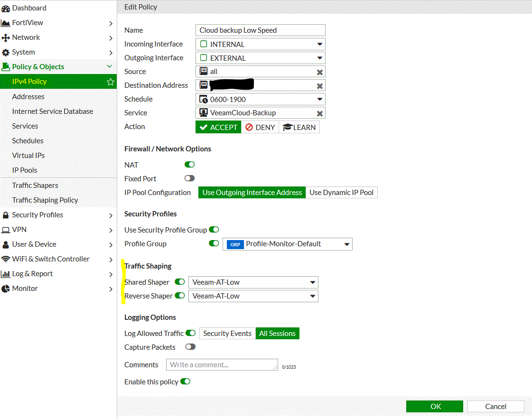Click the Comments text field
The height and width of the screenshot is (419, 532).
pos(222,365)
